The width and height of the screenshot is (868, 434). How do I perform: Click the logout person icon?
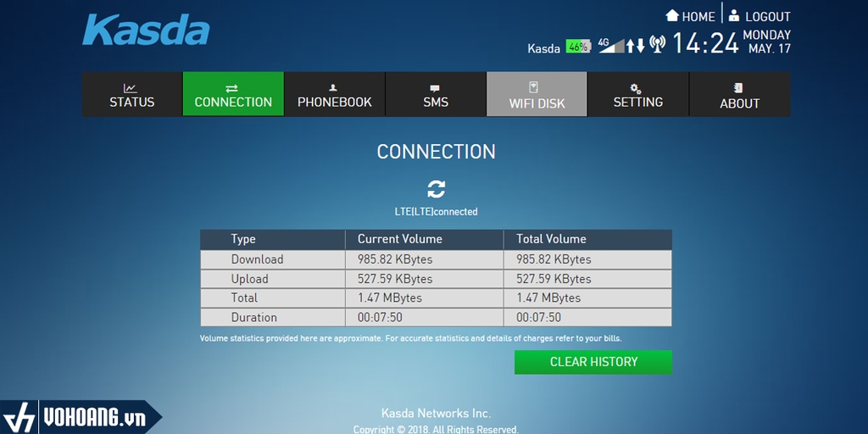point(734,15)
